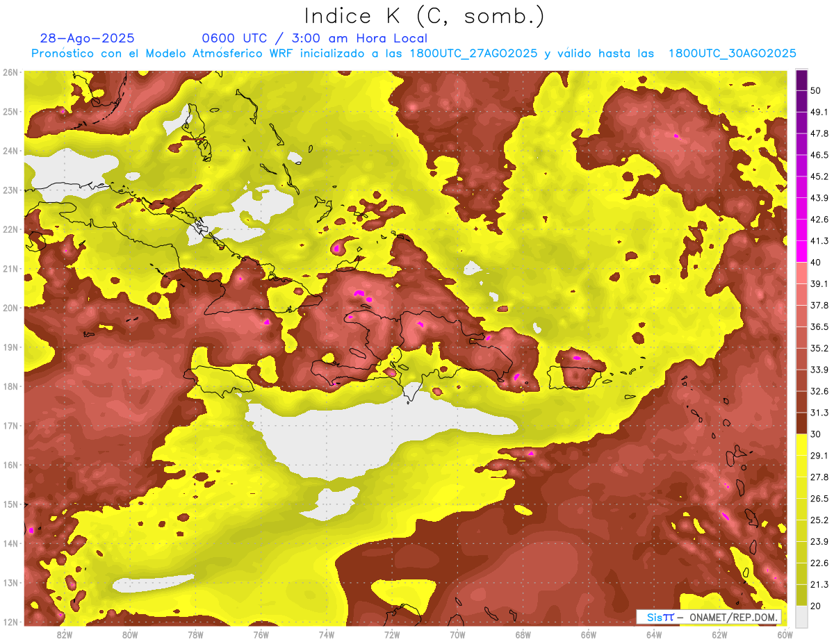The image size is (834, 644).
Task: Click the colorbar value '43.9'
Action: (819, 198)
